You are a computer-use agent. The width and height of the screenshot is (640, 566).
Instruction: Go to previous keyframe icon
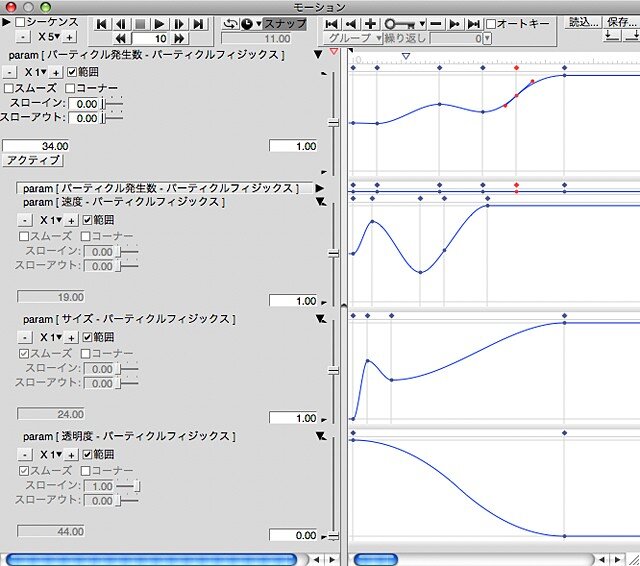coord(350,24)
